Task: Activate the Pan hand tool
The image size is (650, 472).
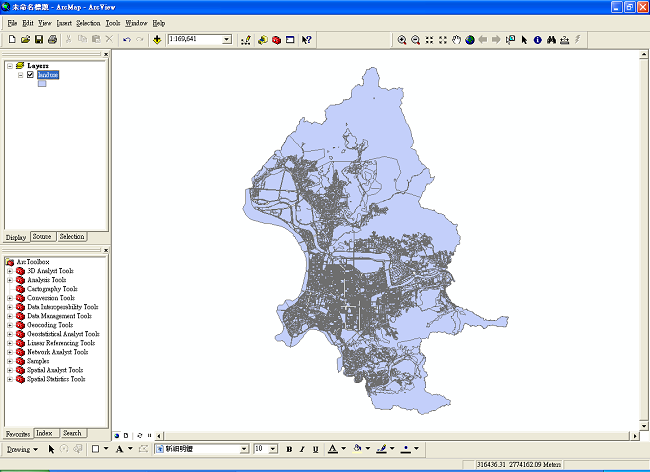Action: coord(456,40)
